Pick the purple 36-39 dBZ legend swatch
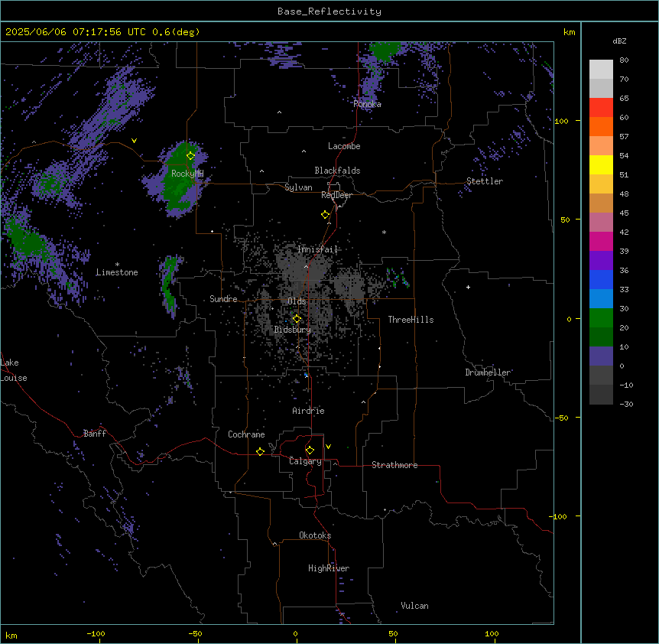The width and height of the screenshot is (659, 644). [x=601, y=261]
